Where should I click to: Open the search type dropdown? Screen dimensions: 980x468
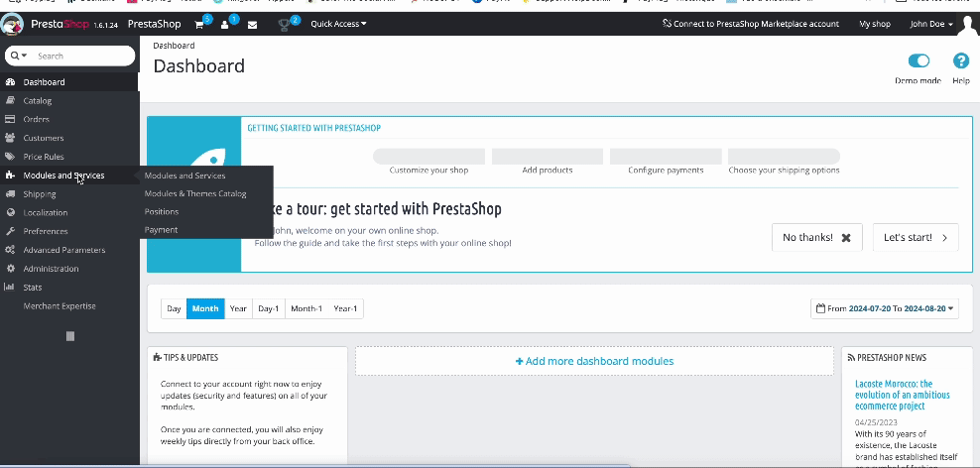coord(20,56)
